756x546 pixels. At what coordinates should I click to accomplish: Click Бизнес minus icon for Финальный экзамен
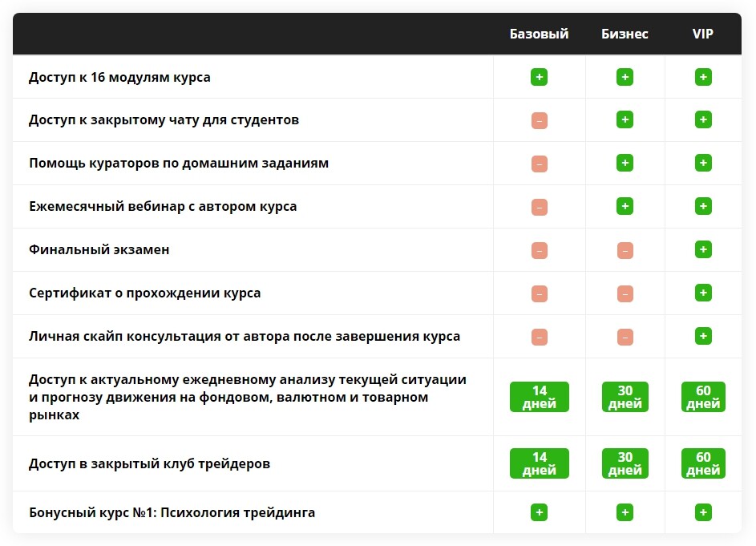pyautogui.click(x=625, y=250)
